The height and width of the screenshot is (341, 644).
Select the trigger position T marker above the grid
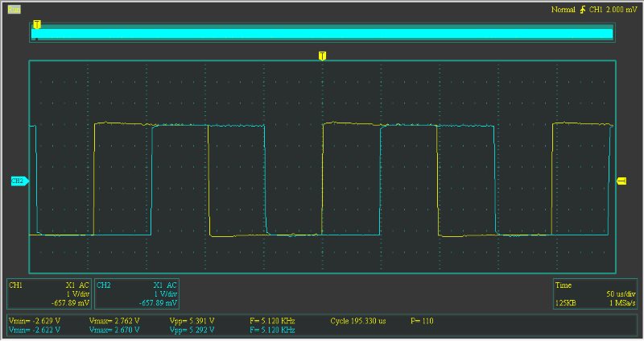pyautogui.click(x=322, y=56)
